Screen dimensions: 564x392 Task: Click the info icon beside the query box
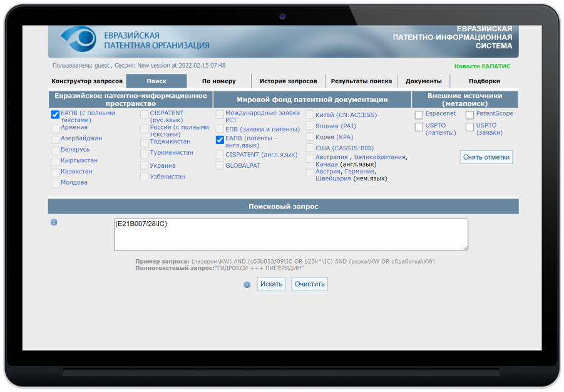[x=54, y=222]
